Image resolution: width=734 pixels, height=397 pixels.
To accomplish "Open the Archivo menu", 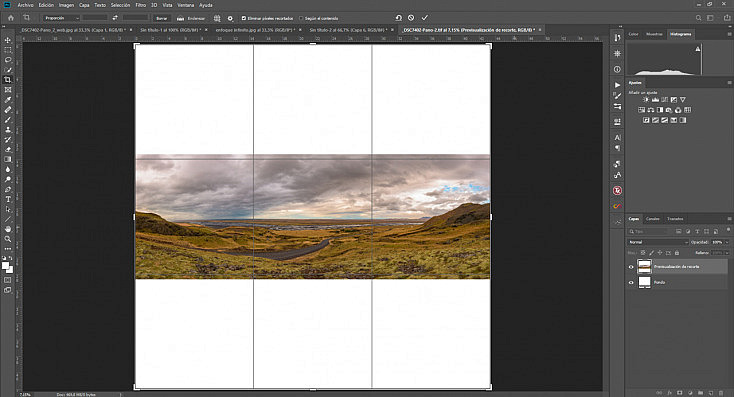I will point(25,5).
